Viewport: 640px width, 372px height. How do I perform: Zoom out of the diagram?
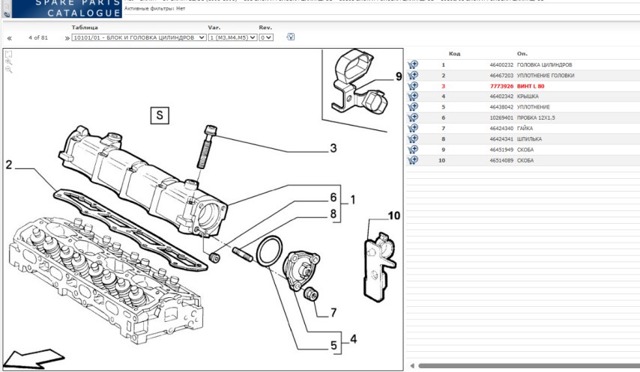9,70
